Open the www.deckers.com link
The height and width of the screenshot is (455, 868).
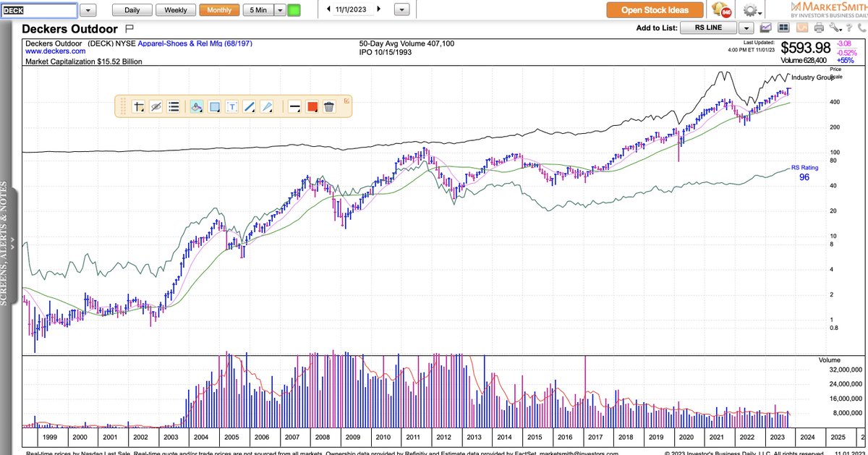56,52
